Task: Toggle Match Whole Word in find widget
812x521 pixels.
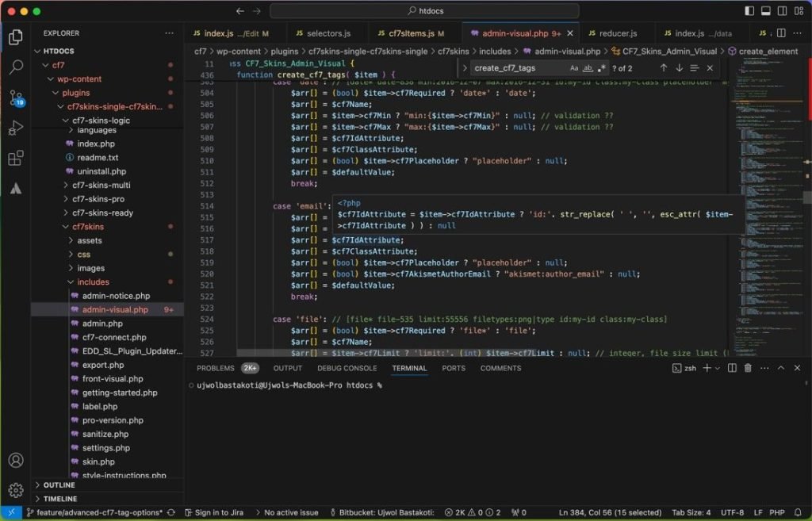Action: [588, 68]
